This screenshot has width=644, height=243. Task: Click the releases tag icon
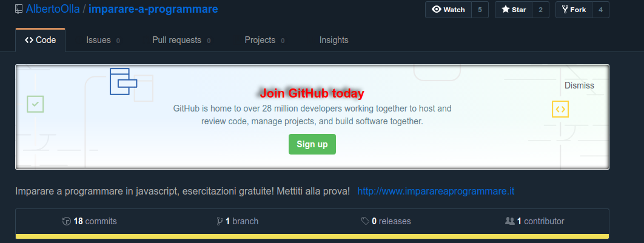[x=365, y=221]
